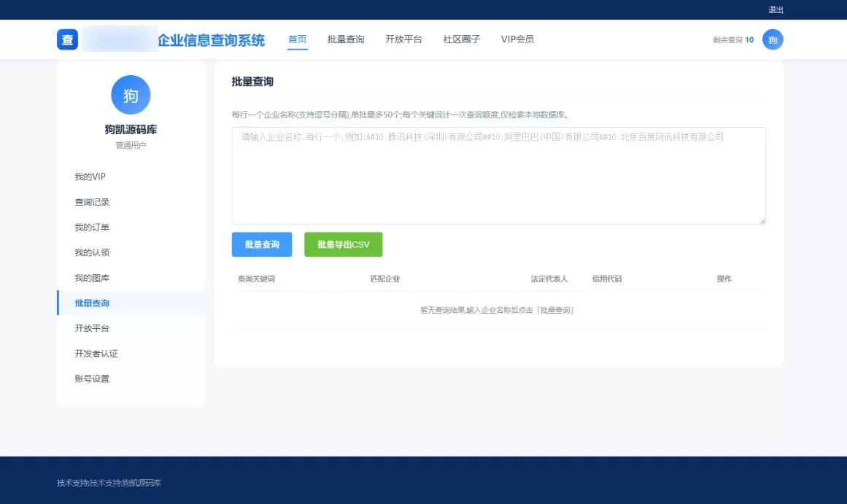The image size is (847, 504).
Task: Click the 操作 column header
Action: pyautogui.click(x=724, y=279)
